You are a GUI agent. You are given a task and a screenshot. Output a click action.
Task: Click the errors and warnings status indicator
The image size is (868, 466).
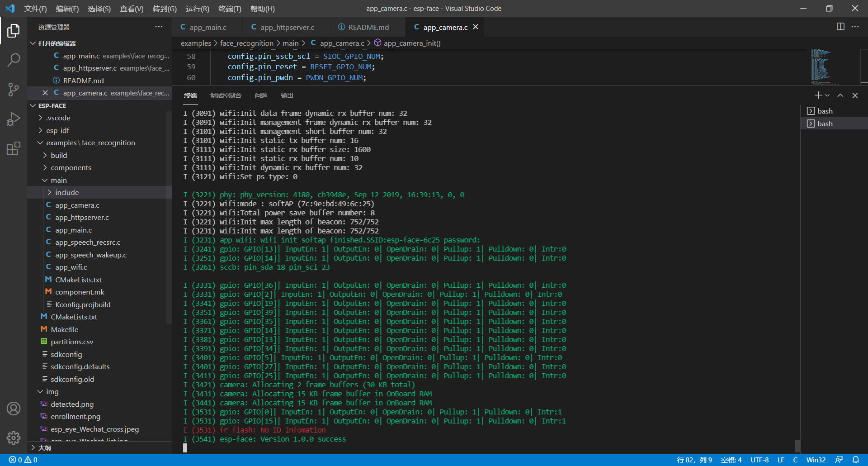23,460
